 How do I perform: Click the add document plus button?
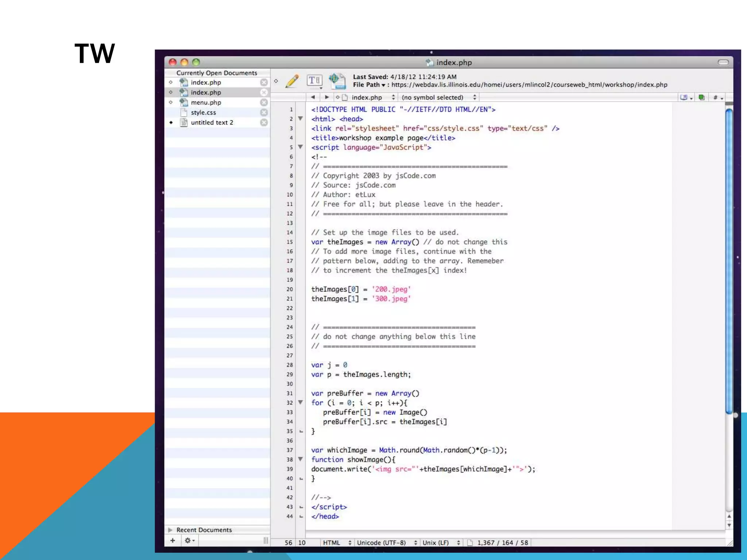[173, 540]
